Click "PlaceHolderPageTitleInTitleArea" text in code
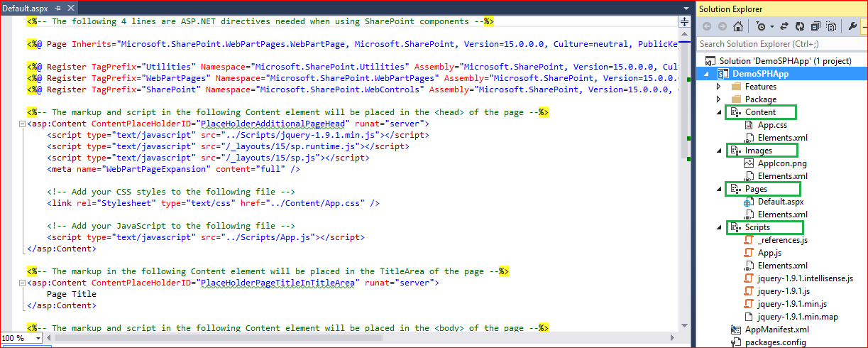Viewport: 868px width, 348px height. pos(278,283)
